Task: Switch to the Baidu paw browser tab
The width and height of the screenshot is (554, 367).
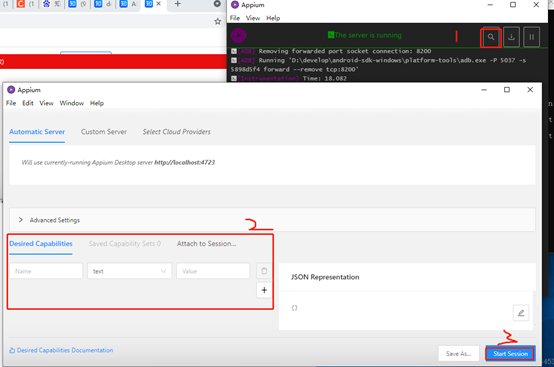Action: (46, 4)
